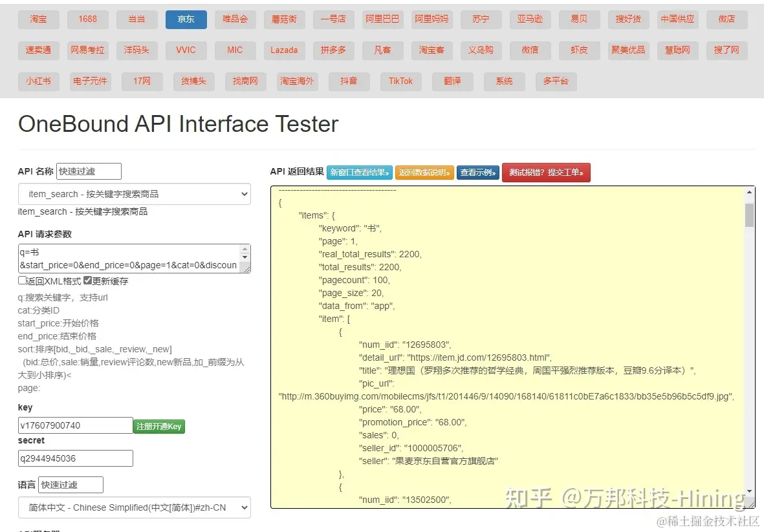Click the 查看示例 button
764x532 pixels.
pos(478,173)
